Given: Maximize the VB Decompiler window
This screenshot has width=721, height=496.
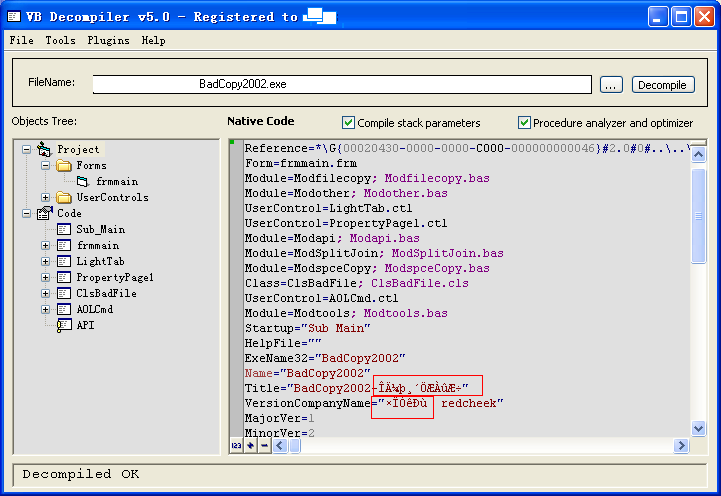Looking at the screenshot, I should click(681, 17).
